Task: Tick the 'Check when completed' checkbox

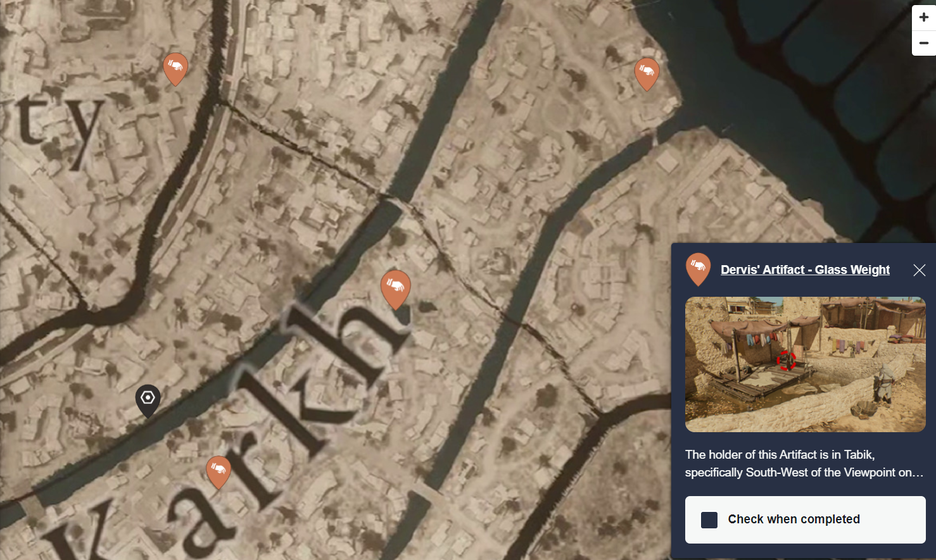Action: click(709, 520)
